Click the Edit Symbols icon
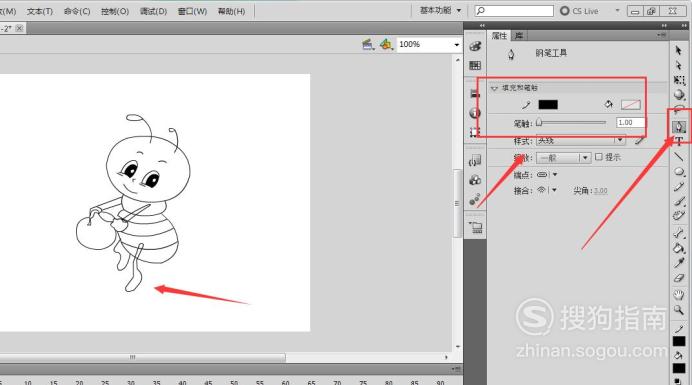 (386, 45)
